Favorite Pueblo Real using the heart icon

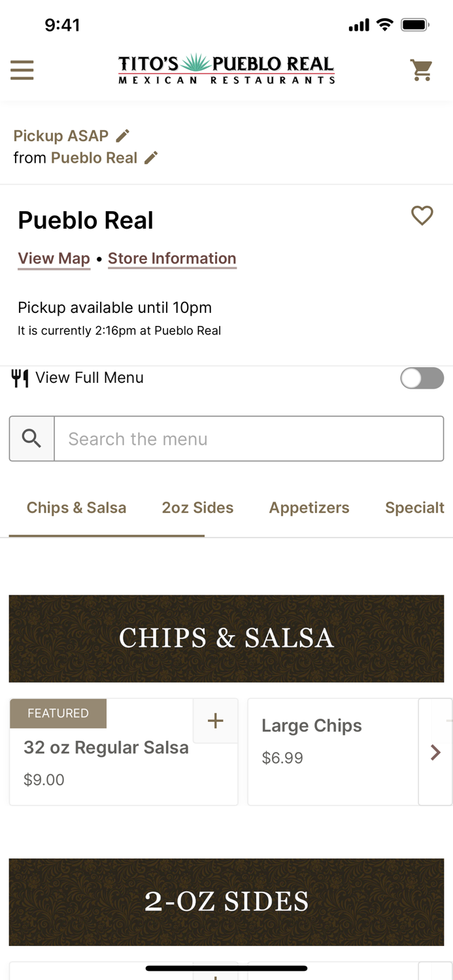[x=422, y=216]
